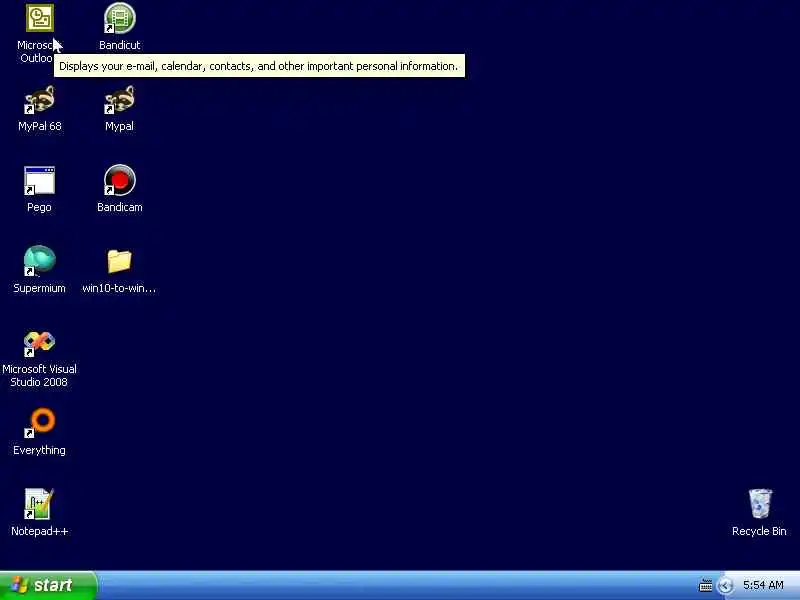Click the "Recycle Bin" label text
The height and width of the screenshot is (600, 800).
pos(759,531)
